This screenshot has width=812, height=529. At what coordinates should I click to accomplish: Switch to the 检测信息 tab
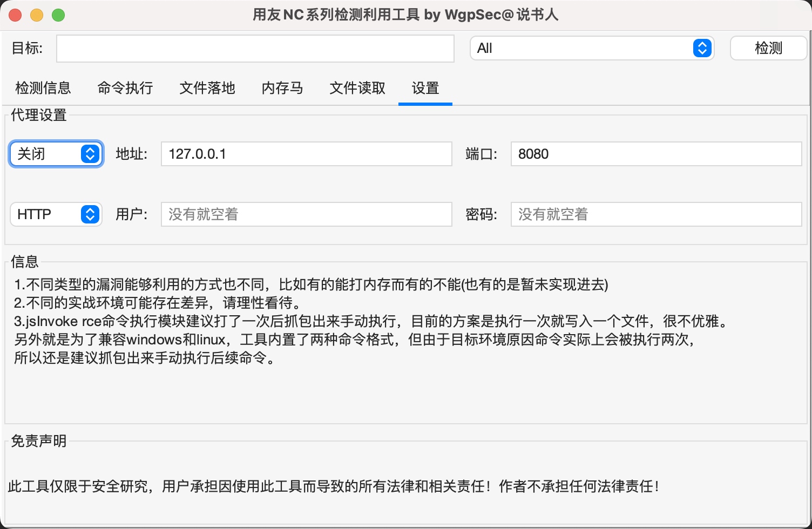[x=43, y=88]
